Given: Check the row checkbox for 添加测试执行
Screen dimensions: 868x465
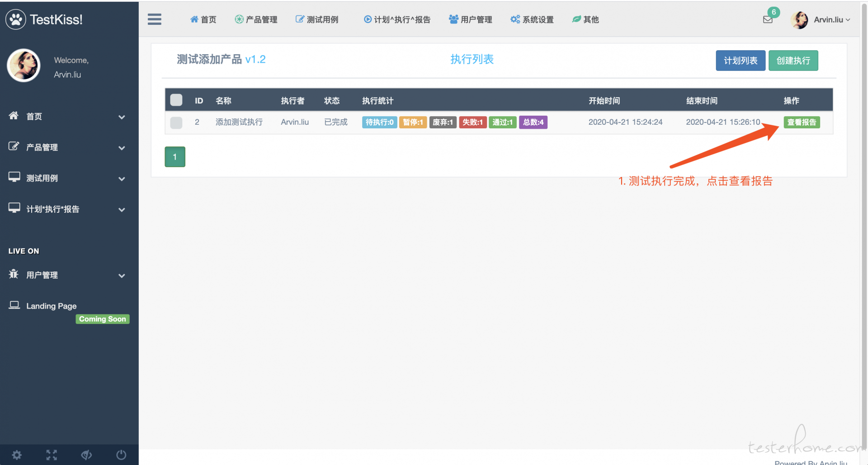Looking at the screenshot, I should click(176, 122).
